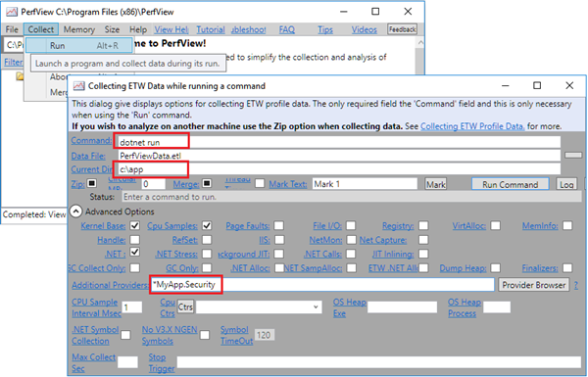Click the Symbol TimeOut field
588x377 pixels.
(x=265, y=335)
